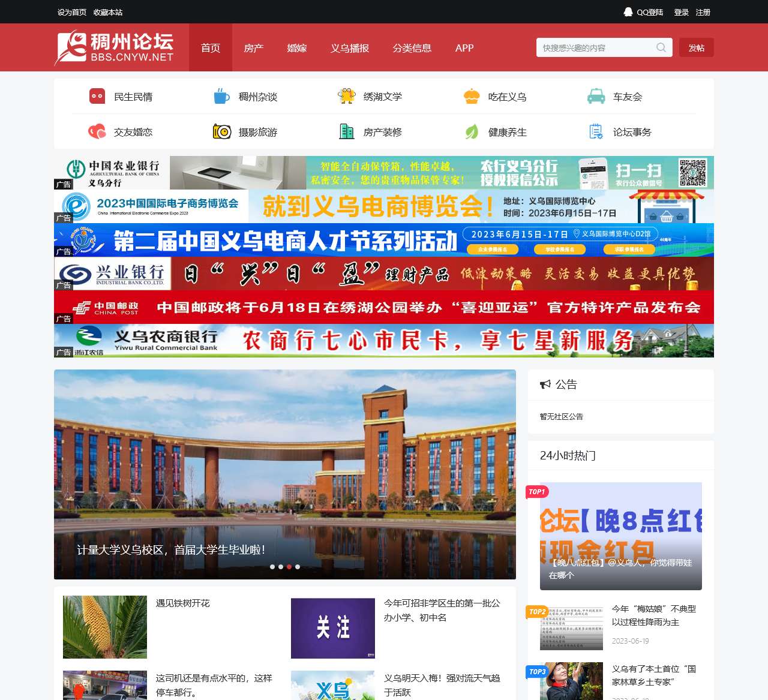Click the 稠州论坛 site logo

click(x=114, y=47)
